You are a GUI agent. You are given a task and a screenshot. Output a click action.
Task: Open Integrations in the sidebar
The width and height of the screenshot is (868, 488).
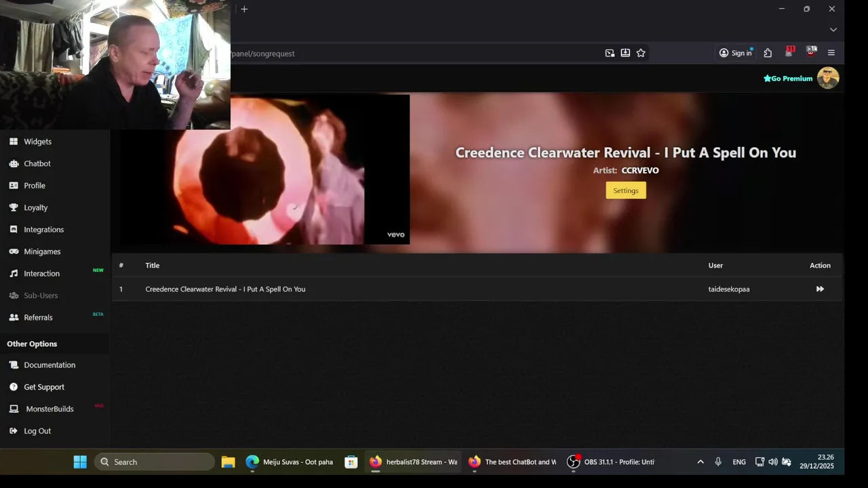43,230
